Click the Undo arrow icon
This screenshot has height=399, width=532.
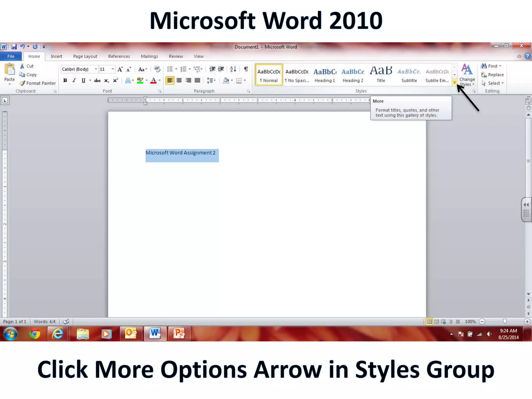tap(22, 46)
